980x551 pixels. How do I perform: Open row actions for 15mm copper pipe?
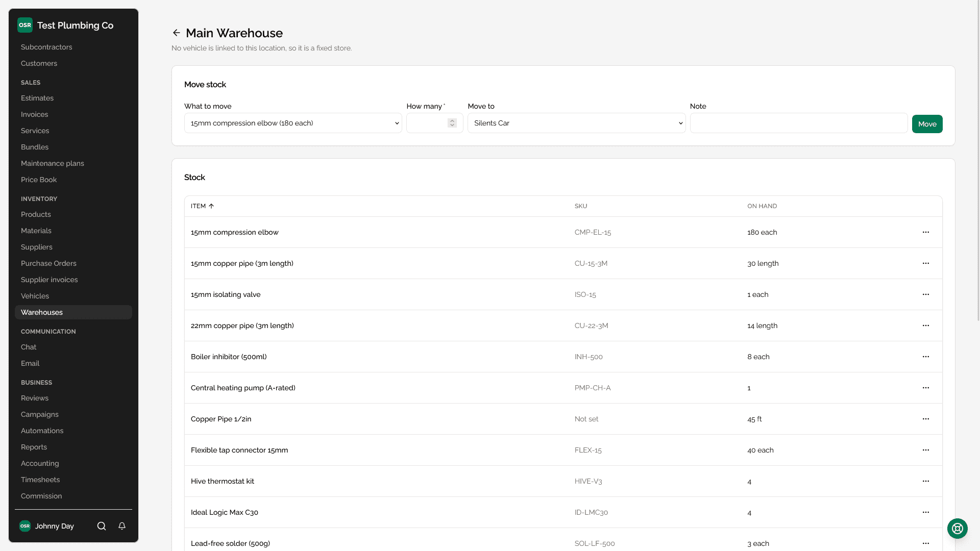tap(926, 263)
